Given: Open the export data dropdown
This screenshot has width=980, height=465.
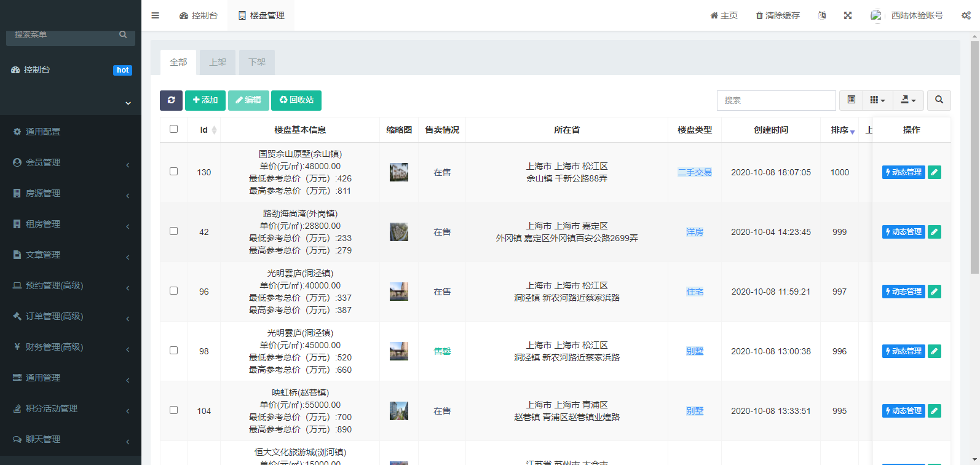Looking at the screenshot, I should [908, 100].
